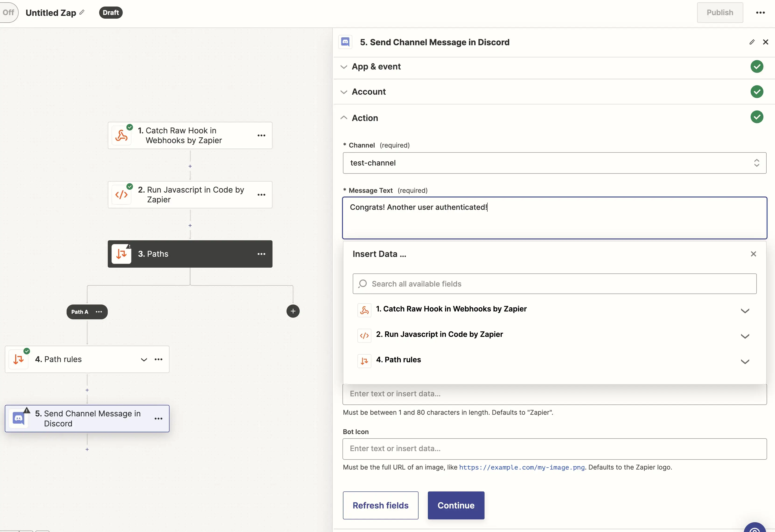Click the pencil icon beside Untitled Zap

click(x=82, y=12)
